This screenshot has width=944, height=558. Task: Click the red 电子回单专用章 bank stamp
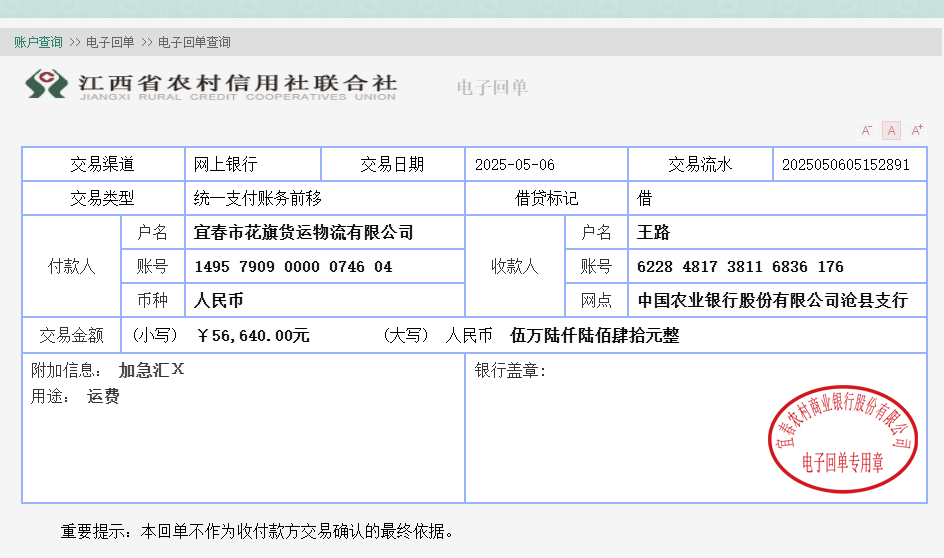(843, 439)
